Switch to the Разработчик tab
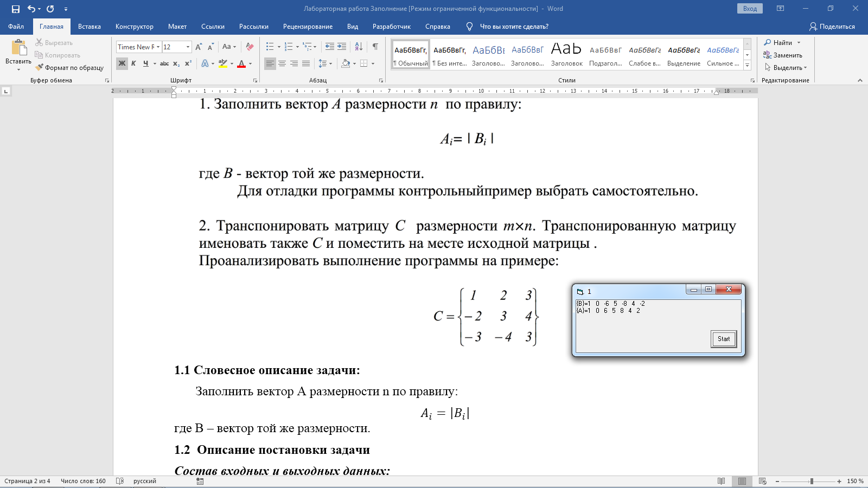The height and width of the screenshot is (488, 868). point(392,27)
